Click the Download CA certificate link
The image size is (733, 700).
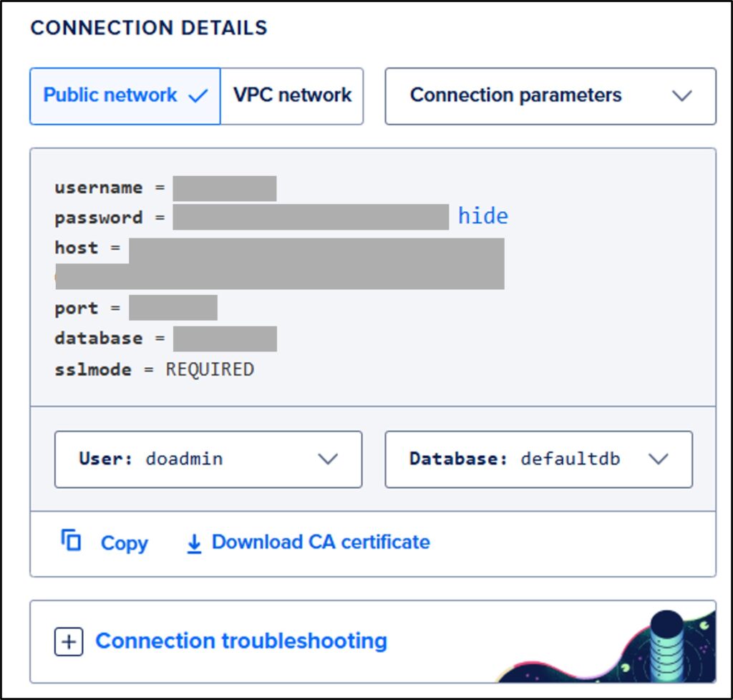coord(321,543)
